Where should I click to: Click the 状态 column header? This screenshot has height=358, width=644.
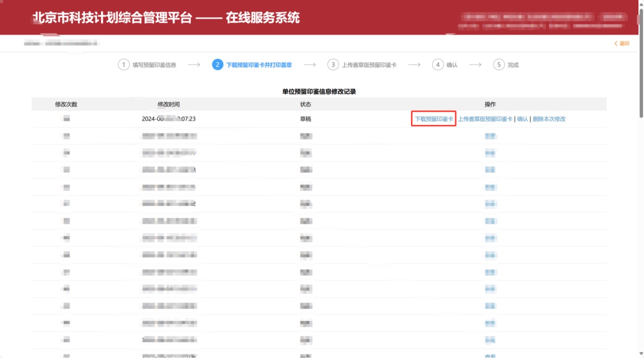pyautogui.click(x=305, y=104)
